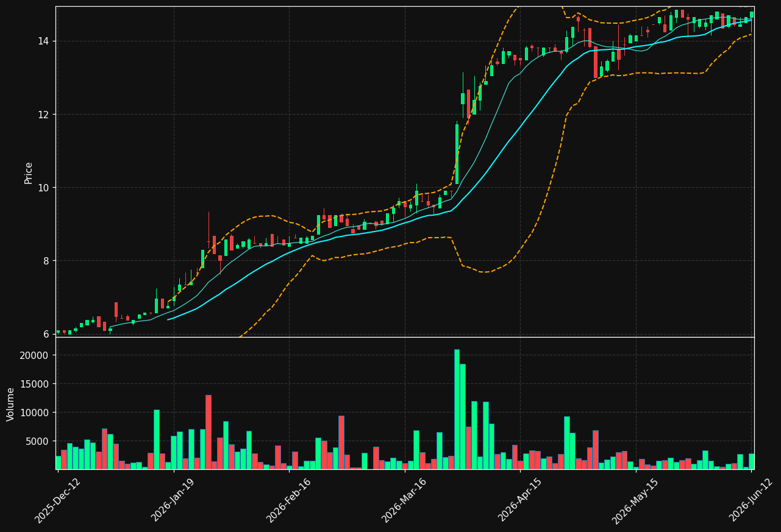Viewport: 781px width, 532px height.
Task: Click the price tick label 10
Action: pyautogui.click(x=44, y=188)
